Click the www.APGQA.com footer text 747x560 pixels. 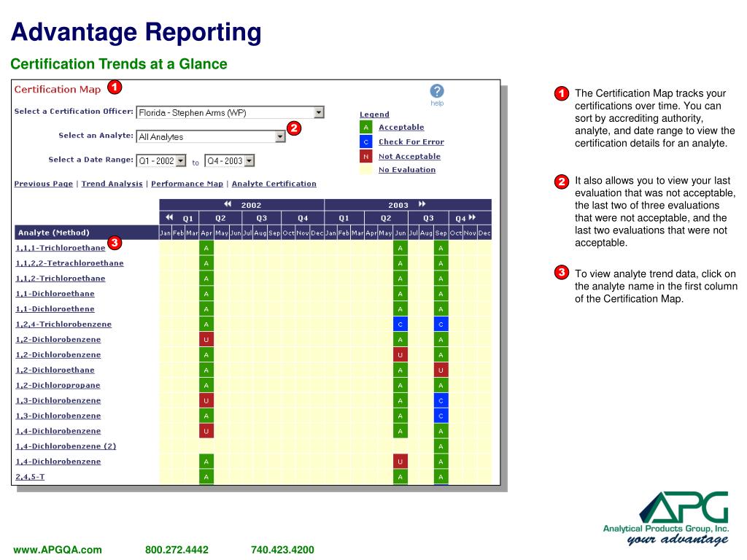click(x=58, y=550)
